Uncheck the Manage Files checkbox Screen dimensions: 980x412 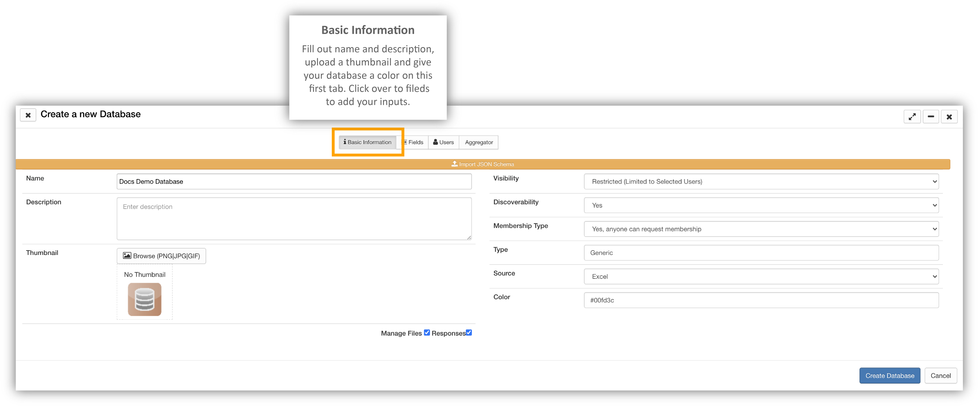pyautogui.click(x=427, y=332)
